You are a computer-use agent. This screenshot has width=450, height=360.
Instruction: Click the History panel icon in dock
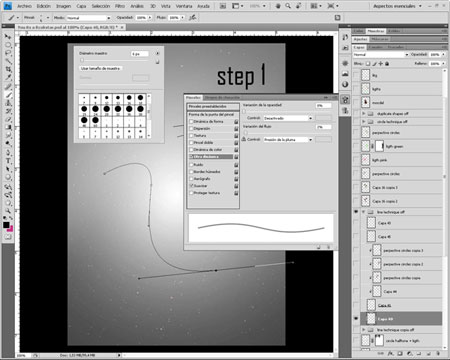coord(345,37)
